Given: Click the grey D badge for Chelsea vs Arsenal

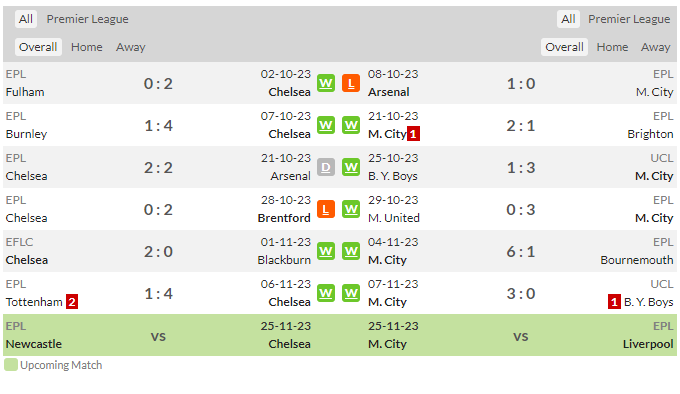Looking at the screenshot, I should pyautogui.click(x=326, y=167).
